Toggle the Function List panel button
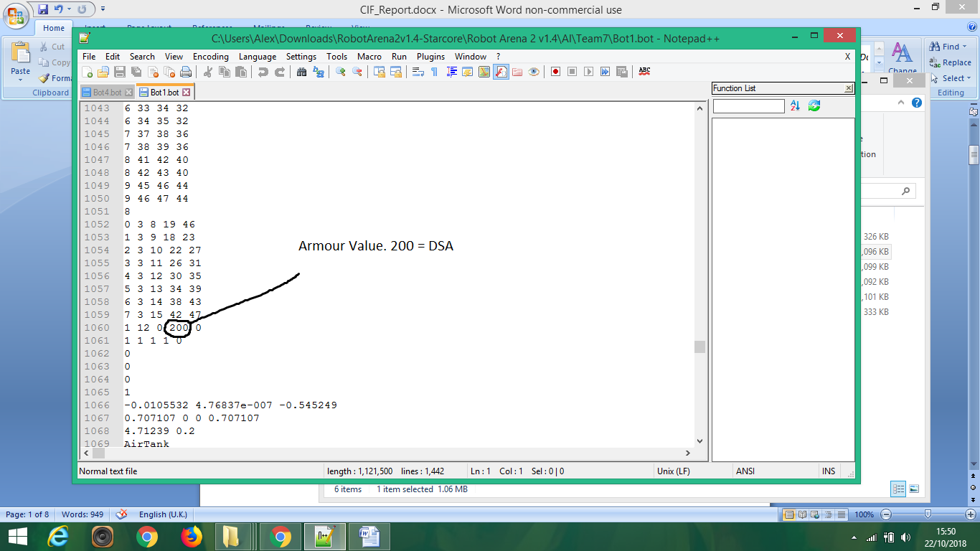The image size is (980, 551). [x=501, y=72]
